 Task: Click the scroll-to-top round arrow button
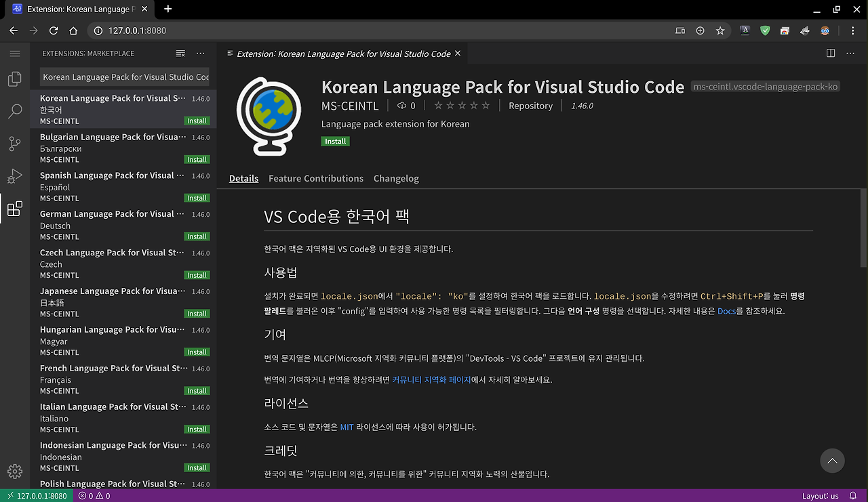[x=832, y=461]
